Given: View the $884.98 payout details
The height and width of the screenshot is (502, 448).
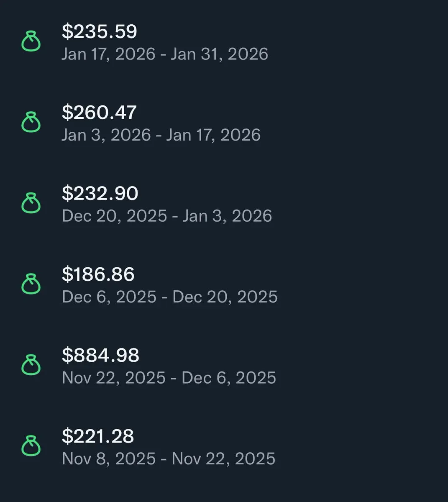Looking at the screenshot, I should click(x=100, y=355).
